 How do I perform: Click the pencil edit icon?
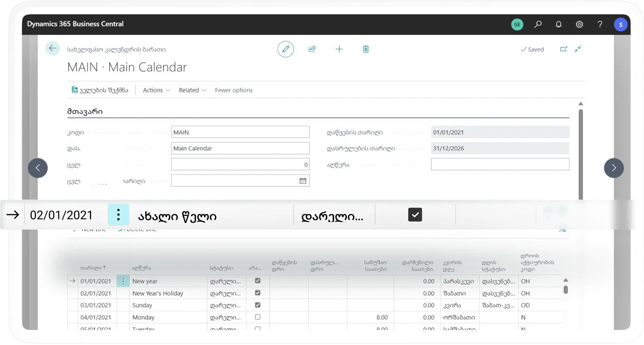pyautogui.click(x=286, y=49)
